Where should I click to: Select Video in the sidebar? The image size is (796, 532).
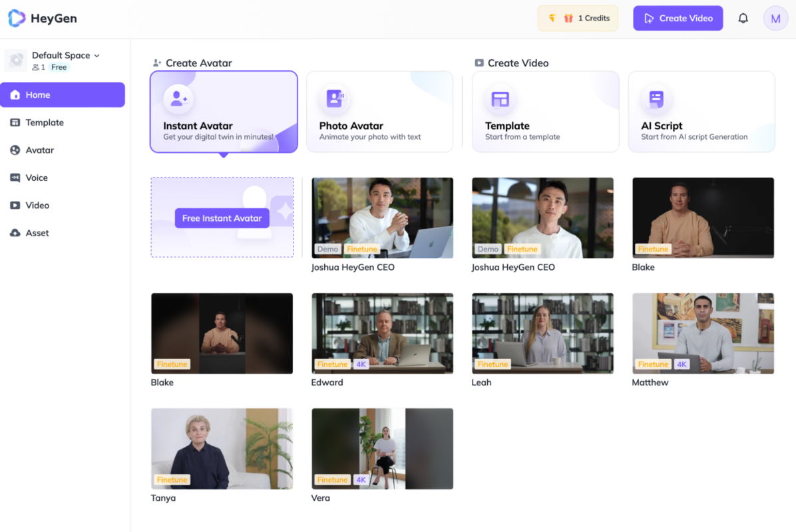37,205
